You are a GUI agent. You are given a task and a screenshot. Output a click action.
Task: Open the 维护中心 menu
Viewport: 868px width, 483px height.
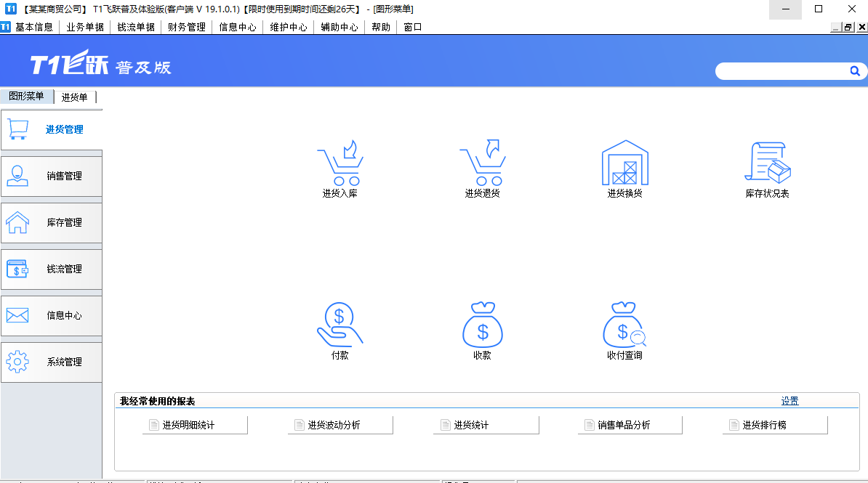(x=289, y=27)
